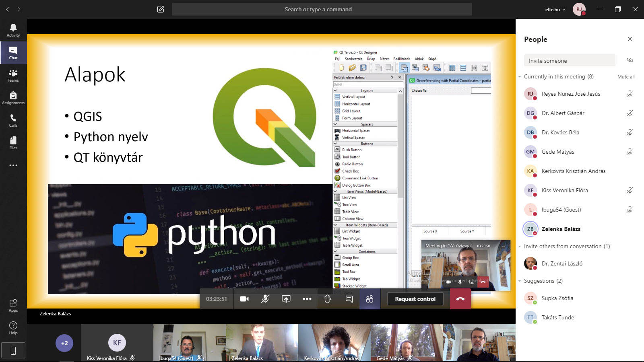Start a new chat with compose icon
This screenshot has width=644, height=362.
161,9
